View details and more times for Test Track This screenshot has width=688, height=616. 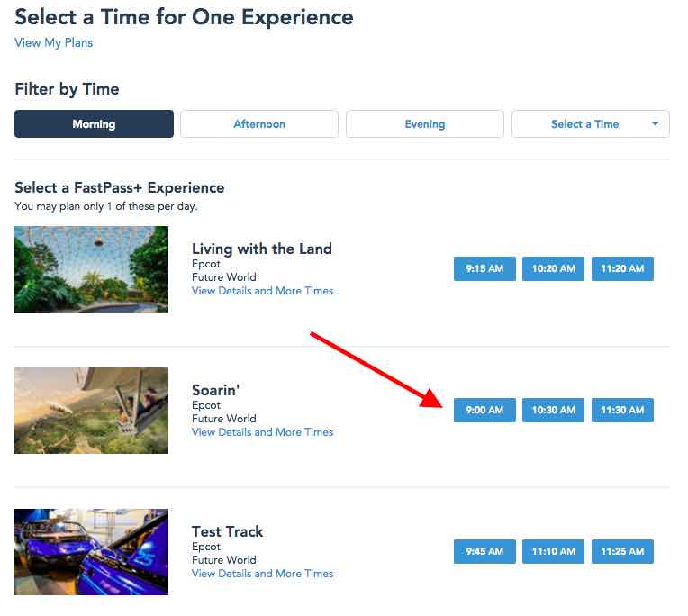(262, 573)
